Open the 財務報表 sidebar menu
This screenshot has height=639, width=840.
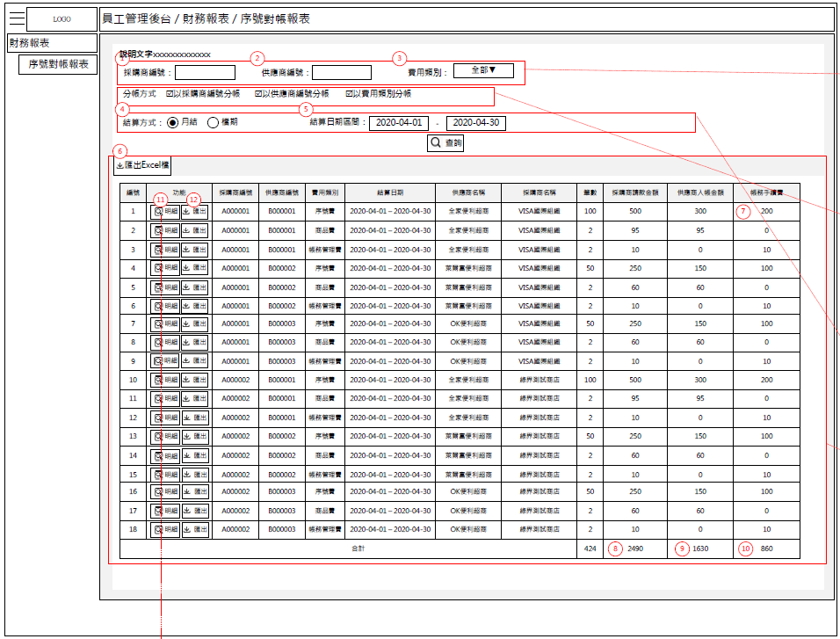(52, 42)
